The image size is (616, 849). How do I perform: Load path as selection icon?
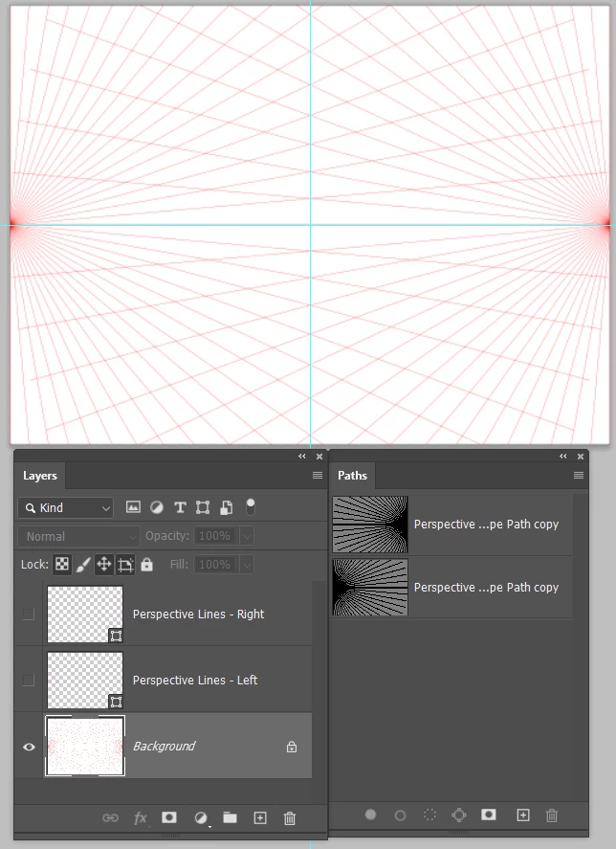(x=429, y=815)
